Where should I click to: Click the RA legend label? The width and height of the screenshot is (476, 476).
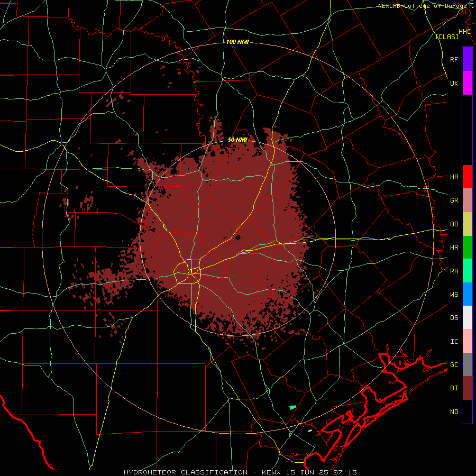click(x=454, y=271)
